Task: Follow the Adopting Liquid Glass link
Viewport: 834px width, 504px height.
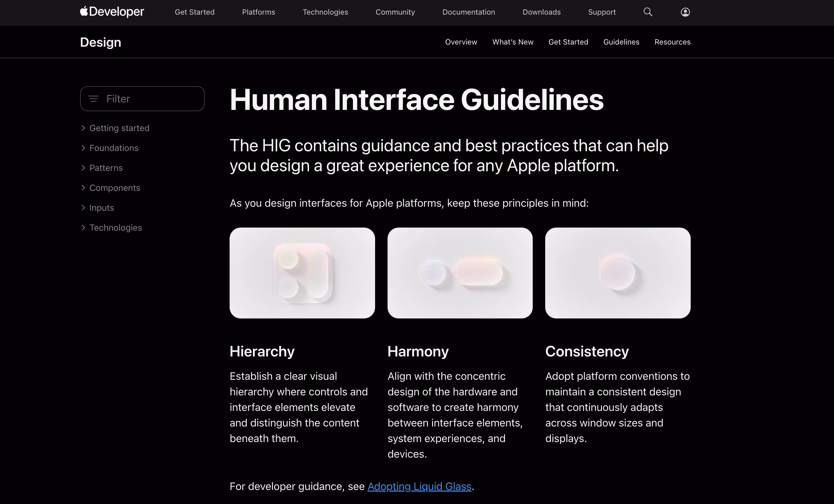Action: (x=419, y=486)
